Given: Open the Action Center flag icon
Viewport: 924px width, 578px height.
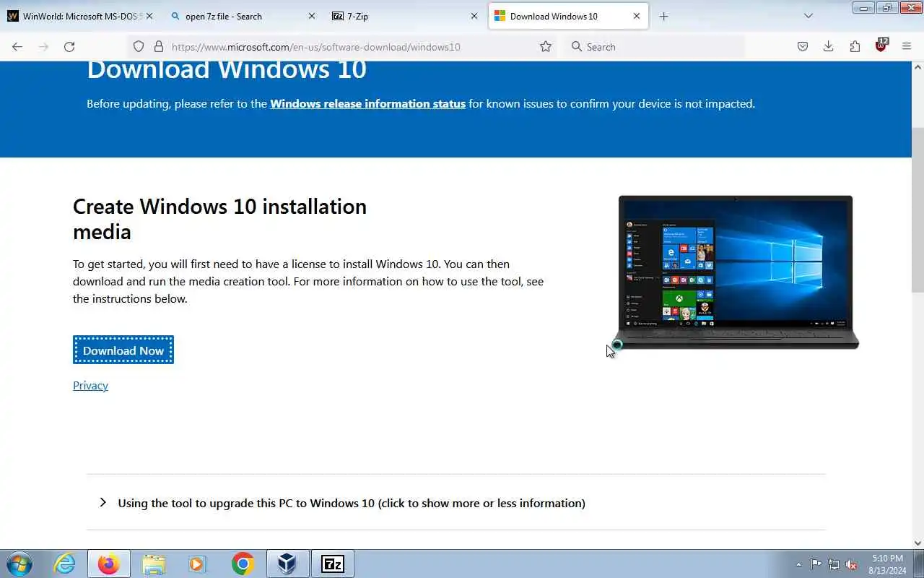Looking at the screenshot, I should point(816,564).
